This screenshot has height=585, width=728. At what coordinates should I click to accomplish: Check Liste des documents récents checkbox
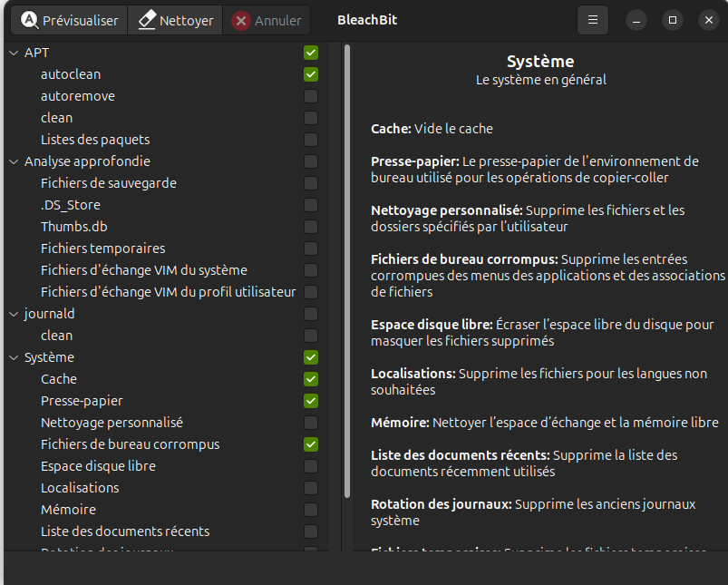click(311, 531)
